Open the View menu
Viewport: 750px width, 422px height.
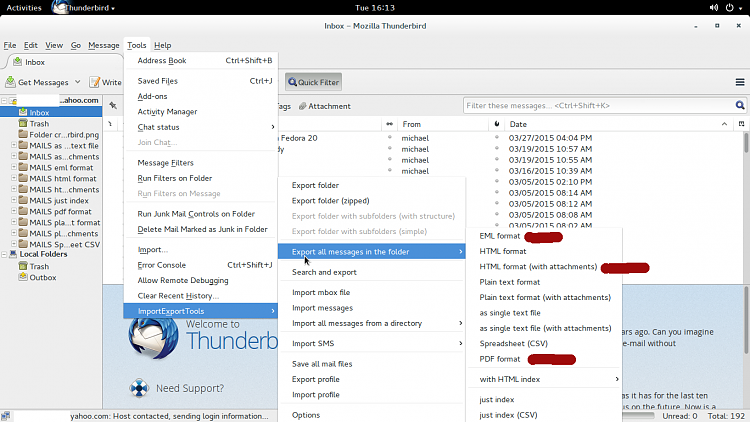tap(54, 45)
